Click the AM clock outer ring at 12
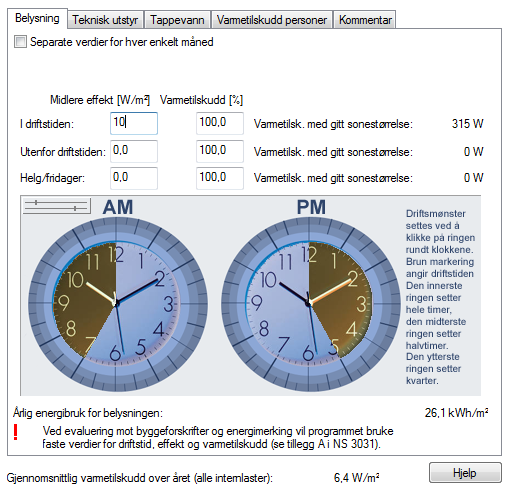 116,223
